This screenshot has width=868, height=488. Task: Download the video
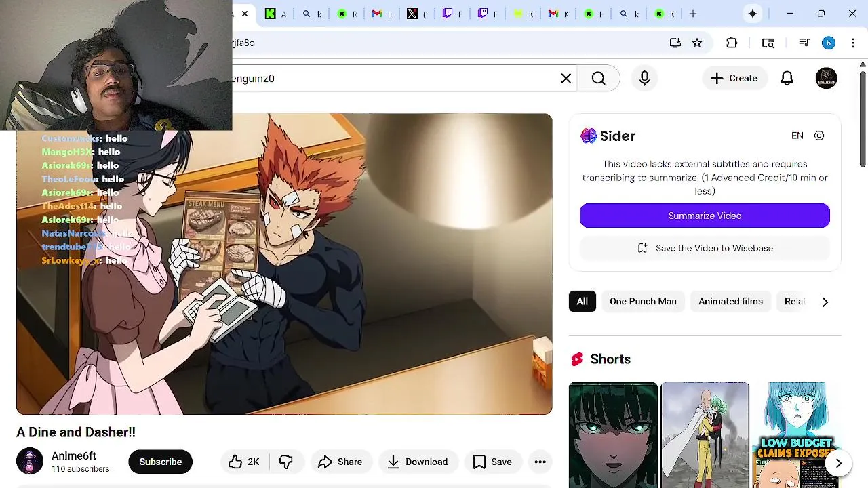point(418,462)
